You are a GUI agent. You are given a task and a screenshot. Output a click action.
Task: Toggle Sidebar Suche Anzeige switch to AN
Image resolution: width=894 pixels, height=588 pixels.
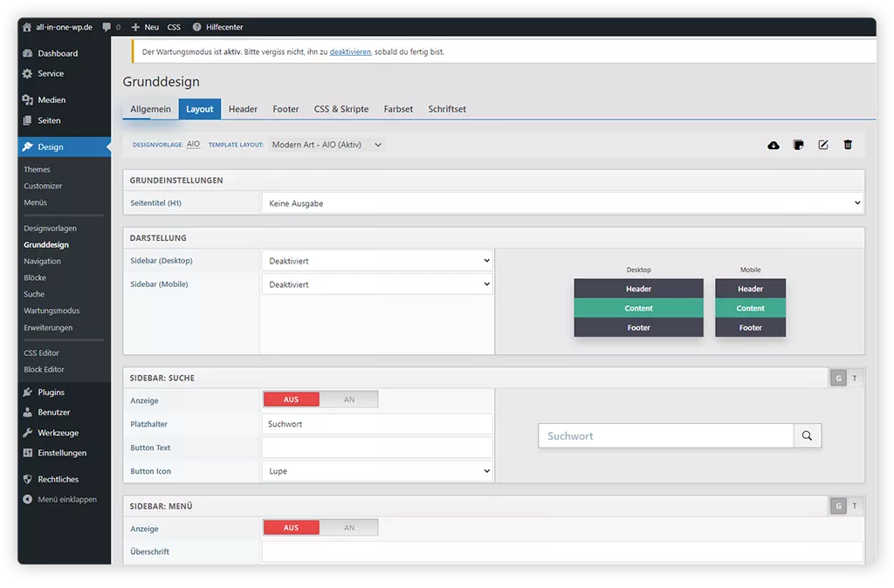[x=349, y=400]
